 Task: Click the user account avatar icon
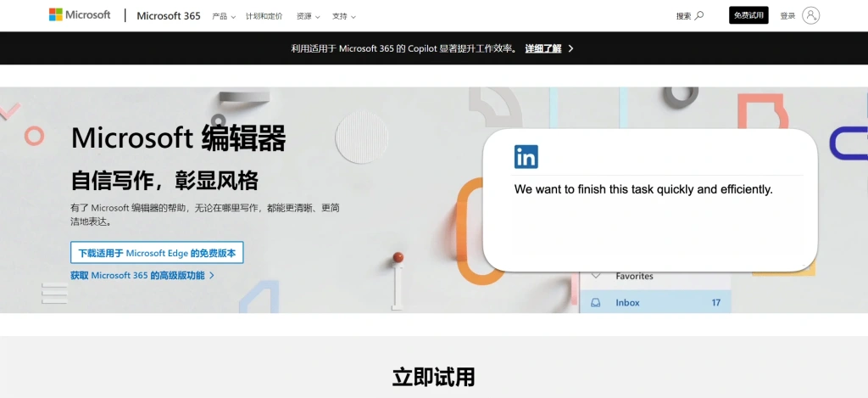(x=810, y=15)
